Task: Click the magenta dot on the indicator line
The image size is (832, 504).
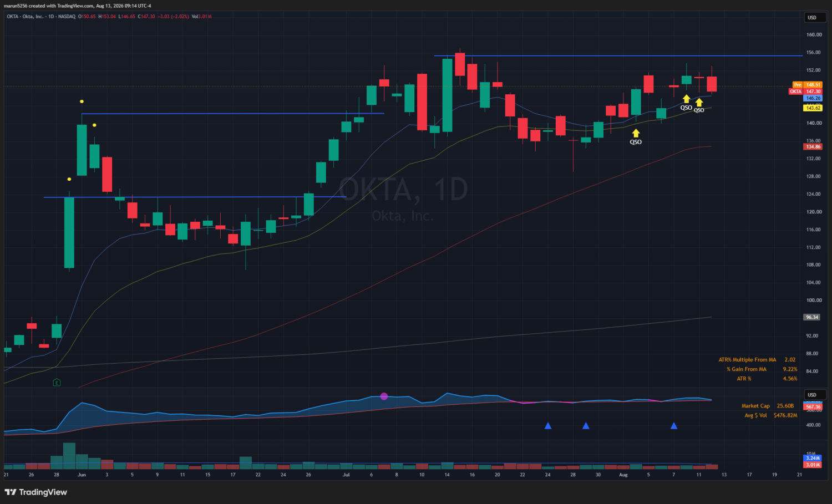Action: [384, 396]
